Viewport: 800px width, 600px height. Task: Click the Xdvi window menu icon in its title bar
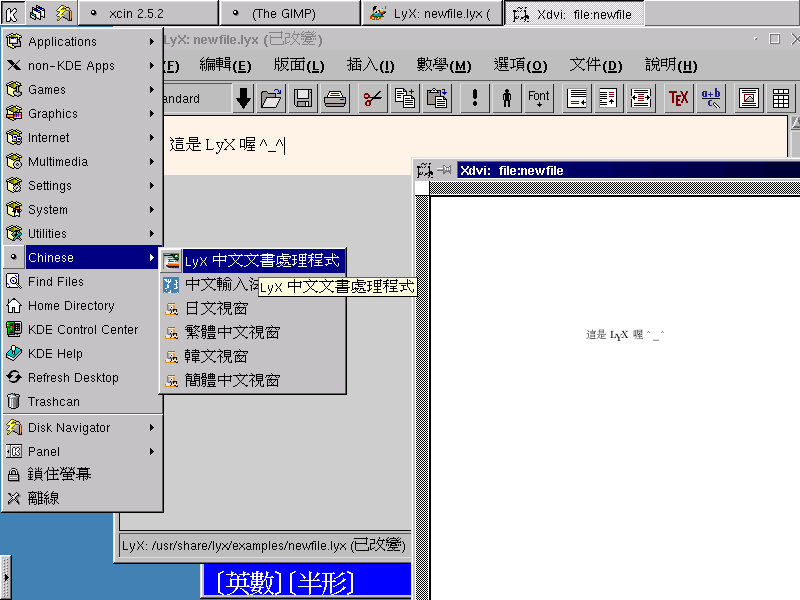(424, 170)
